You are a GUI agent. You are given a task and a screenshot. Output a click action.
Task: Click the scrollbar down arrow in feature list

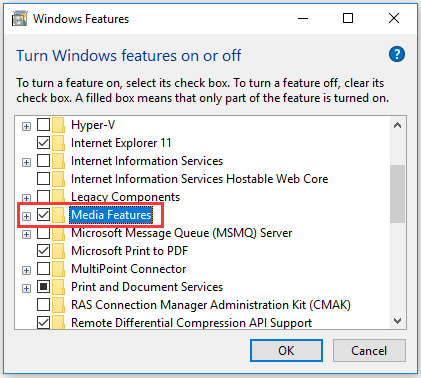point(397,321)
